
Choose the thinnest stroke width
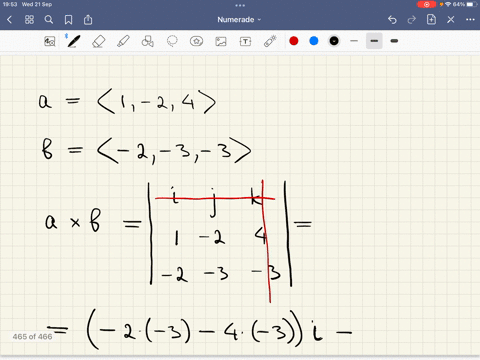[x=354, y=41]
